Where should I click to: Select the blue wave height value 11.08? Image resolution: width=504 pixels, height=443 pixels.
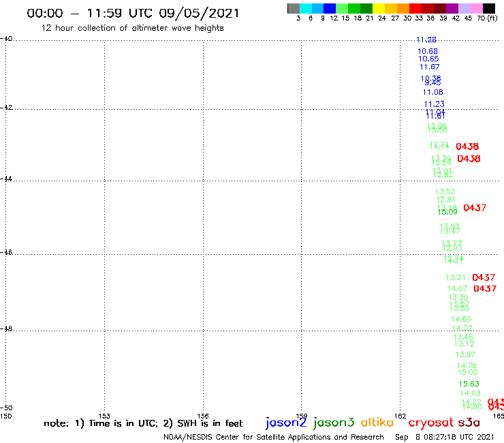(x=432, y=92)
